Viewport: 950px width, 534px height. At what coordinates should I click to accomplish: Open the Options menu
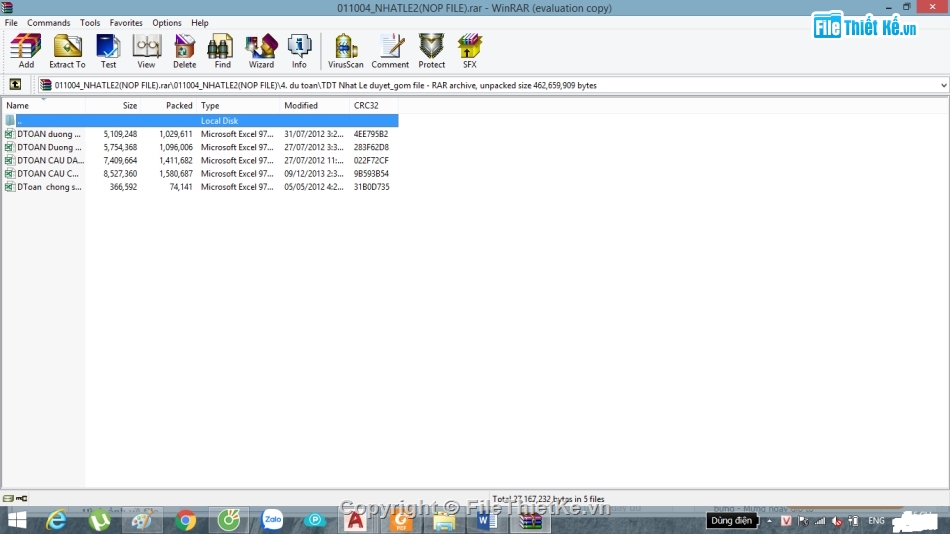point(167,22)
